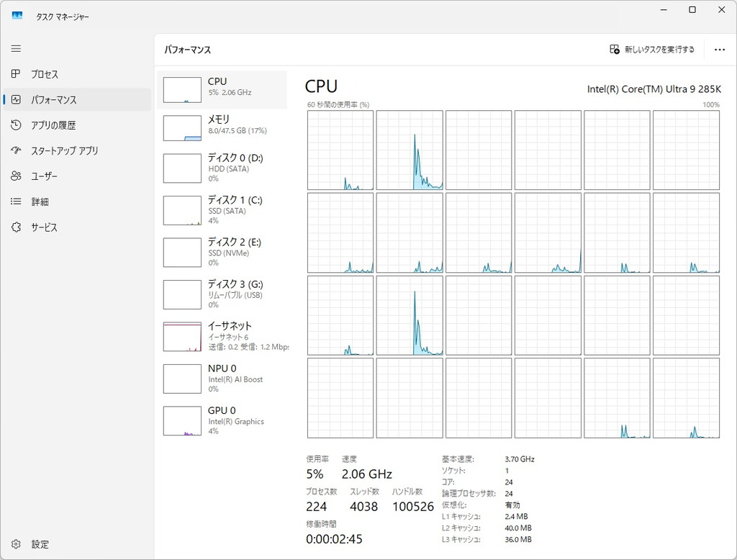Select ディスク 0 (D:) HDD thumbnail

[182, 168]
